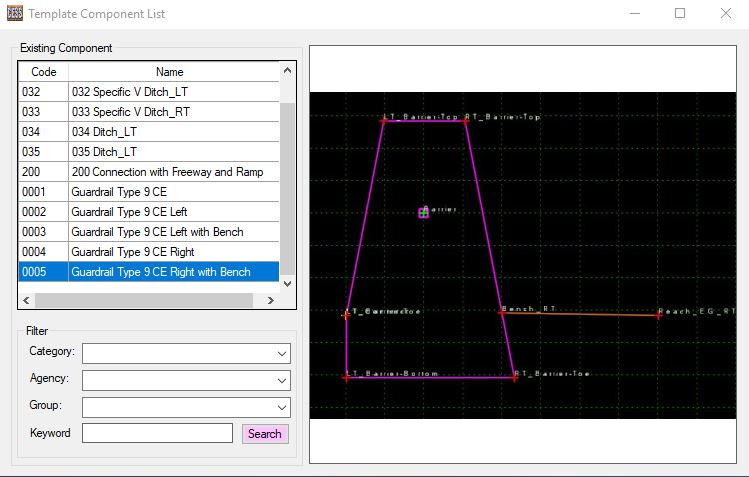Select the 035 Ditch_LT row
Image resolution: width=749 pixels, height=477 pixels.
(x=149, y=152)
